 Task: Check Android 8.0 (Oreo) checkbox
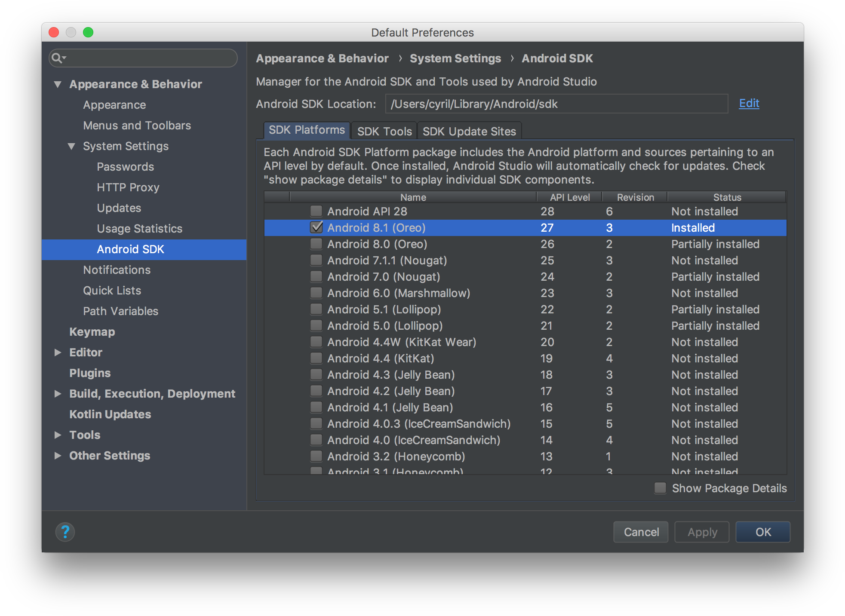(x=316, y=244)
